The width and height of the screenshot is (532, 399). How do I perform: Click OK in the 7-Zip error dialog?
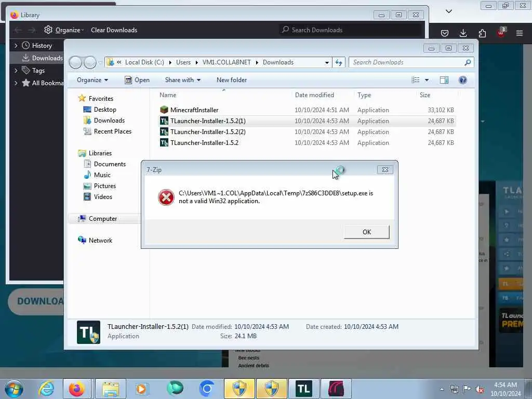click(366, 232)
